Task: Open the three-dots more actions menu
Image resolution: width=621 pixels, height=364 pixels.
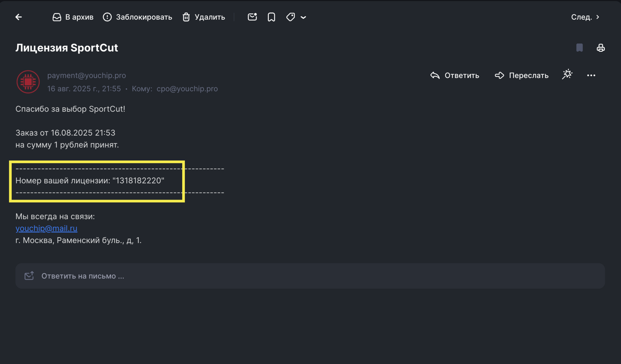Action: click(591, 75)
